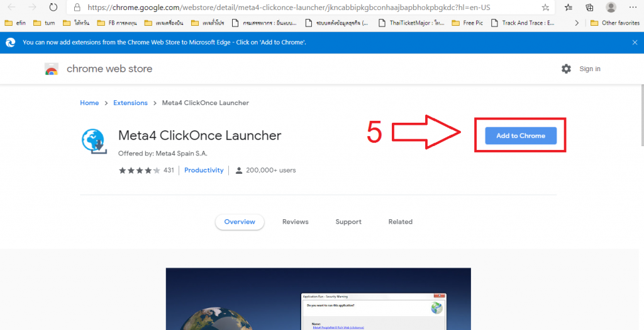Open the web store settings gear
This screenshot has height=330, width=644.
pos(567,69)
